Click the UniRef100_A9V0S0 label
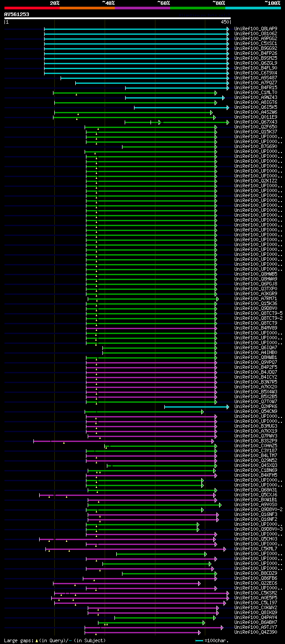Viewport: 285px width, 644px height. click(256, 505)
